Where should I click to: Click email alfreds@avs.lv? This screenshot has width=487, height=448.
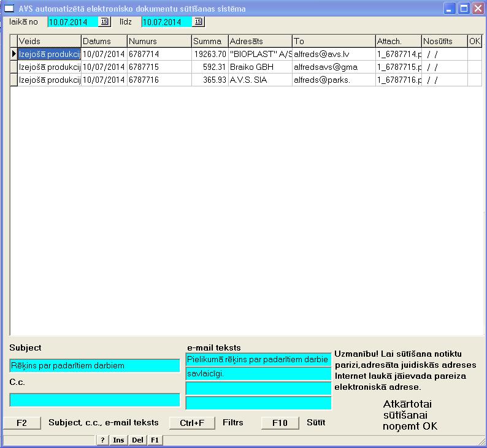coord(334,54)
